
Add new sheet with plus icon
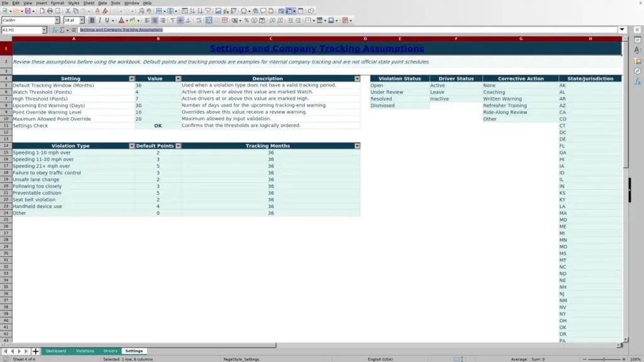click(x=35, y=351)
